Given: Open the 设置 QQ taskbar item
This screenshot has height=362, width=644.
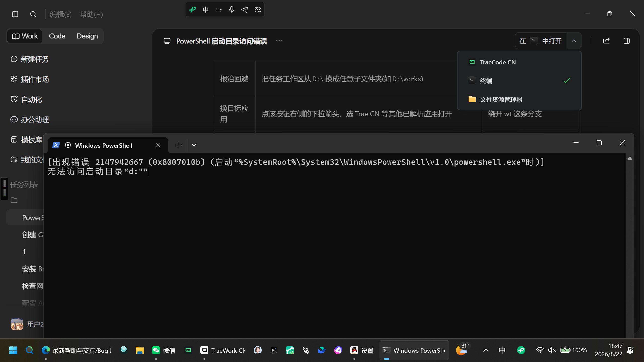Looking at the screenshot, I should (362, 350).
